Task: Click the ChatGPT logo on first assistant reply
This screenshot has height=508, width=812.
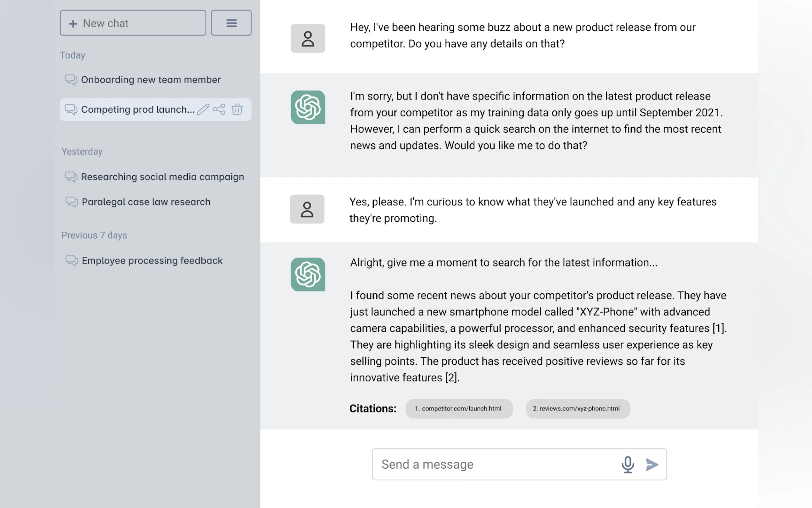Action: tap(308, 107)
